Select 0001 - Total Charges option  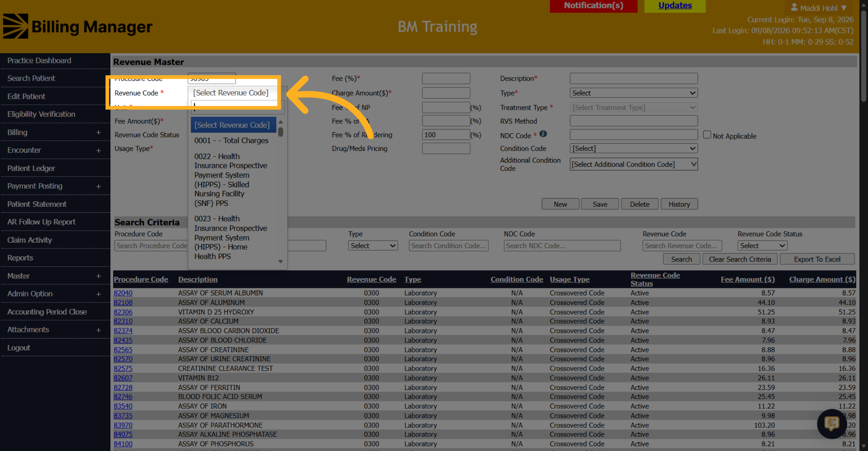tap(231, 141)
